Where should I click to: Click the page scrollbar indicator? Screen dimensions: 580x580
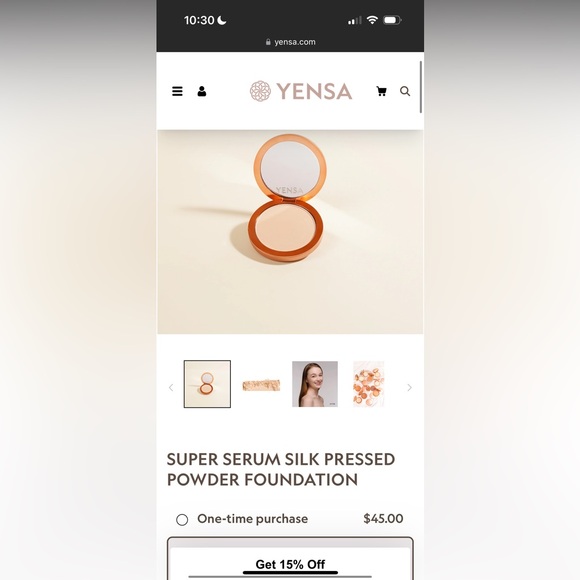click(x=421, y=87)
